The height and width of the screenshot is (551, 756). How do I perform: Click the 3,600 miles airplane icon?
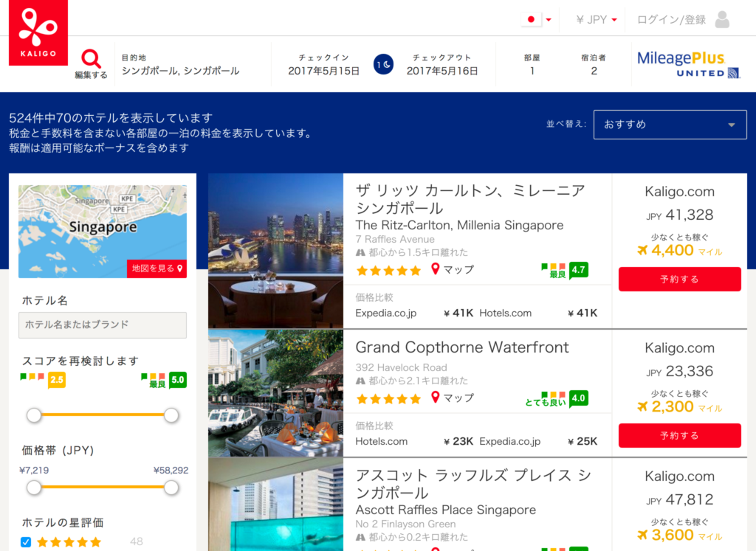642,535
